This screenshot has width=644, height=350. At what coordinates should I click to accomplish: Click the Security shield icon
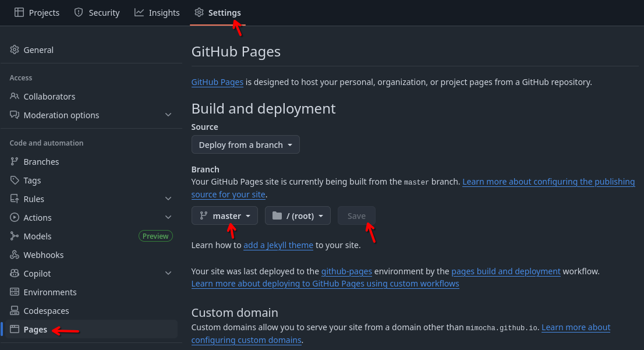click(x=79, y=12)
